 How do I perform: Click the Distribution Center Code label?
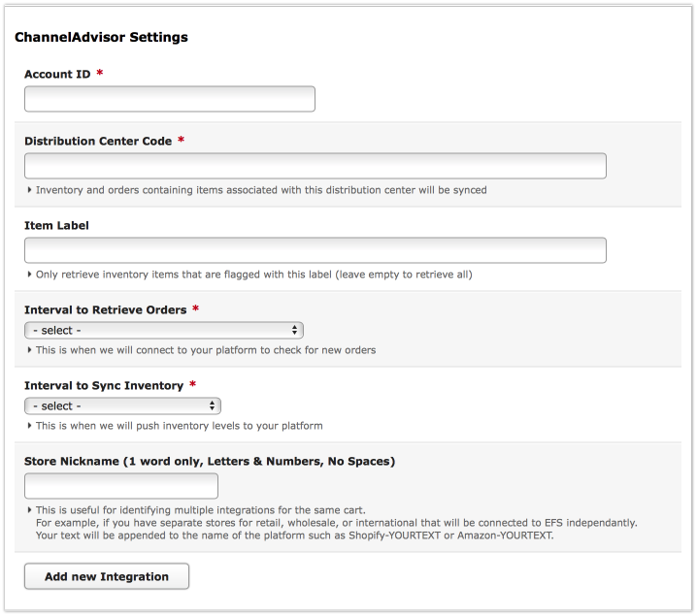98,142
